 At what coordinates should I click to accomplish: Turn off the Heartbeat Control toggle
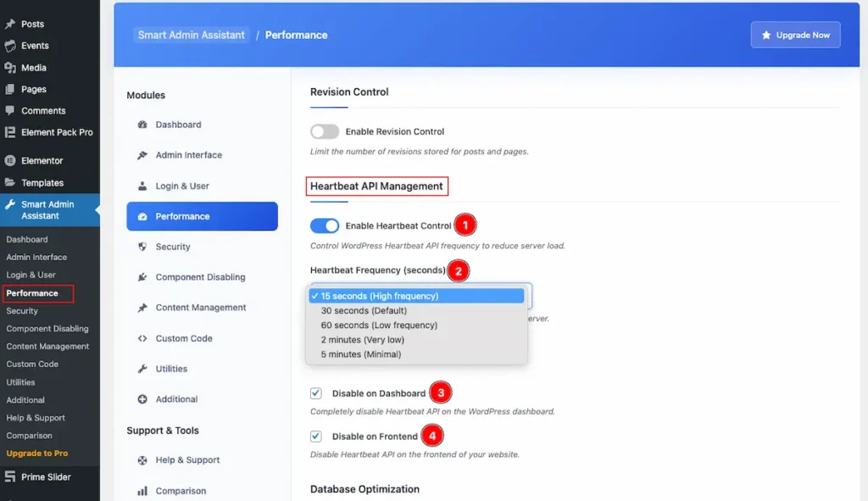[325, 225]
